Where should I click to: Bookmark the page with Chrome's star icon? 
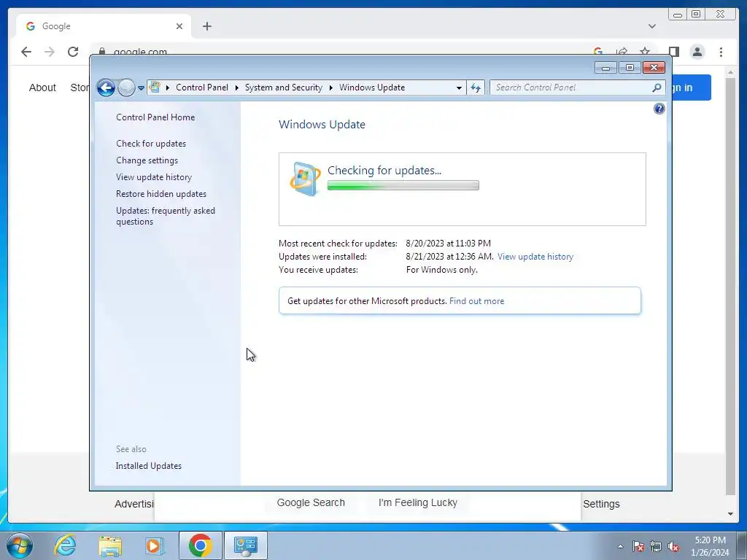pyautogui.click(x=645, y=51)
